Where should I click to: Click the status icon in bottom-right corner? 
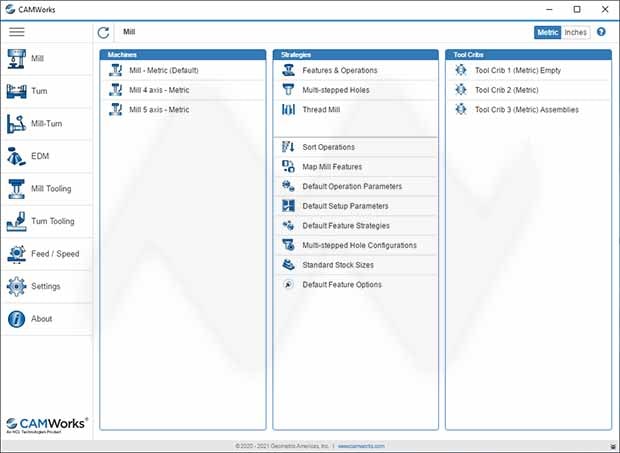point(613,446)
